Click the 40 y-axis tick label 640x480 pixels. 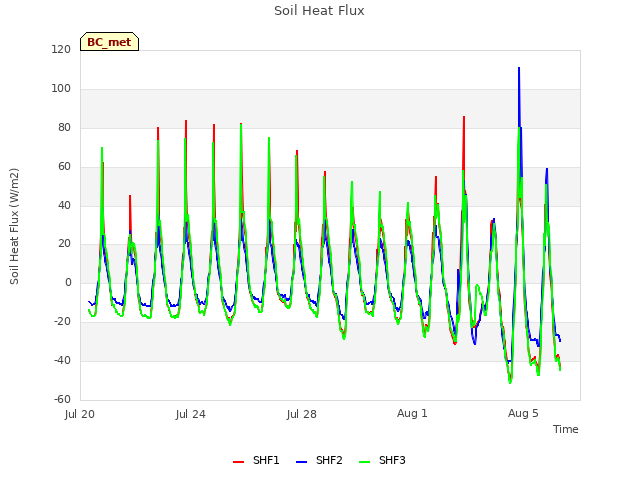(64, 205)
